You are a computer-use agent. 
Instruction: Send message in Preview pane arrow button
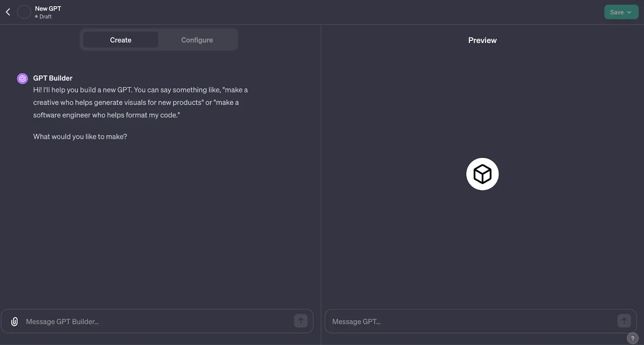click(x=624, y=321)
